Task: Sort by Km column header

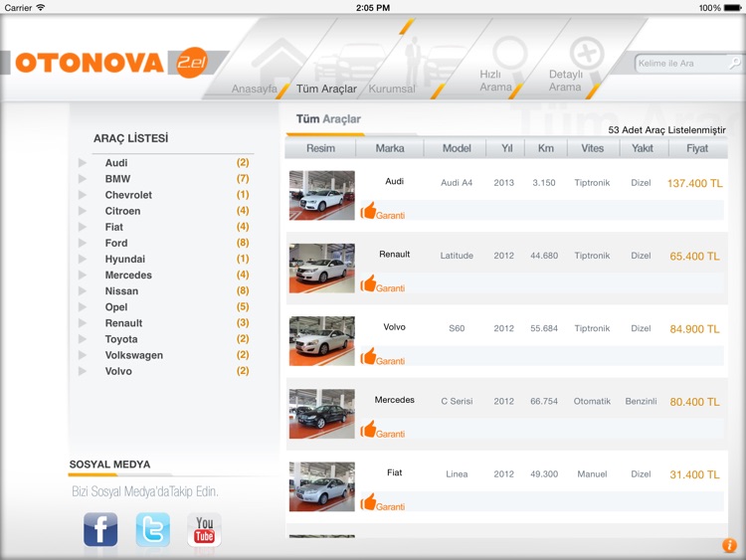Action: [546, 148]
